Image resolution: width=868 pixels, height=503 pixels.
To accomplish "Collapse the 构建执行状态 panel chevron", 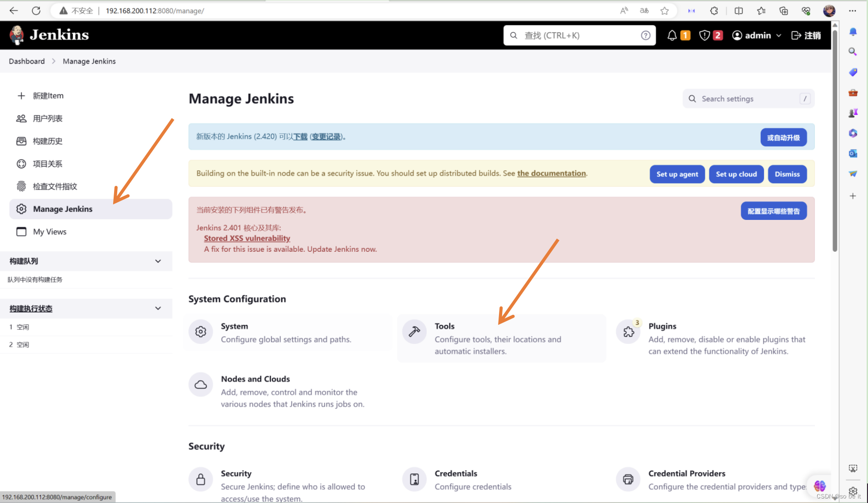I will click(158, 309).
